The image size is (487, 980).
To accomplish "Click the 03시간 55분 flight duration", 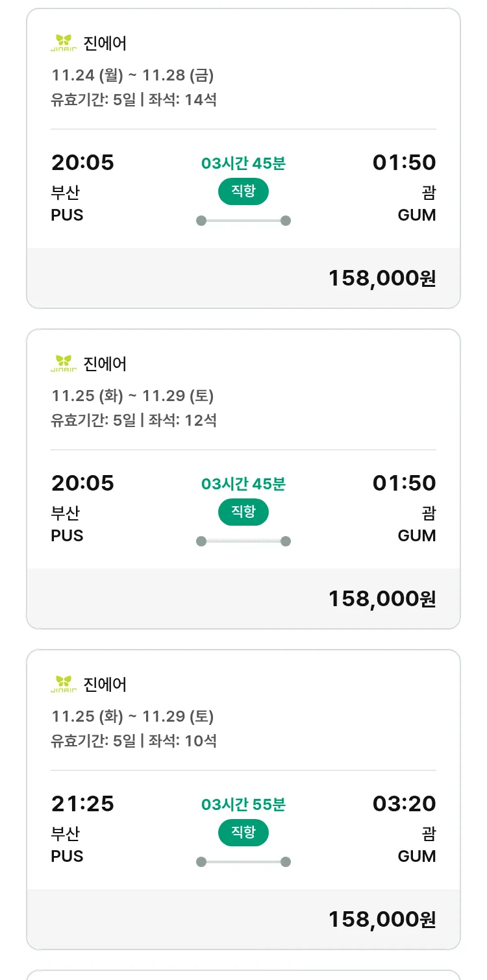I will click(243, 805).
